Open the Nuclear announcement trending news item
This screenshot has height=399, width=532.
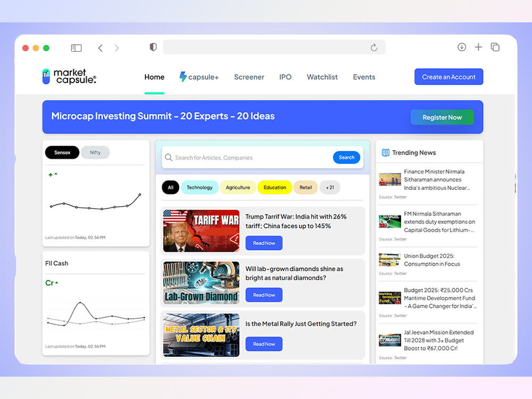437,180
